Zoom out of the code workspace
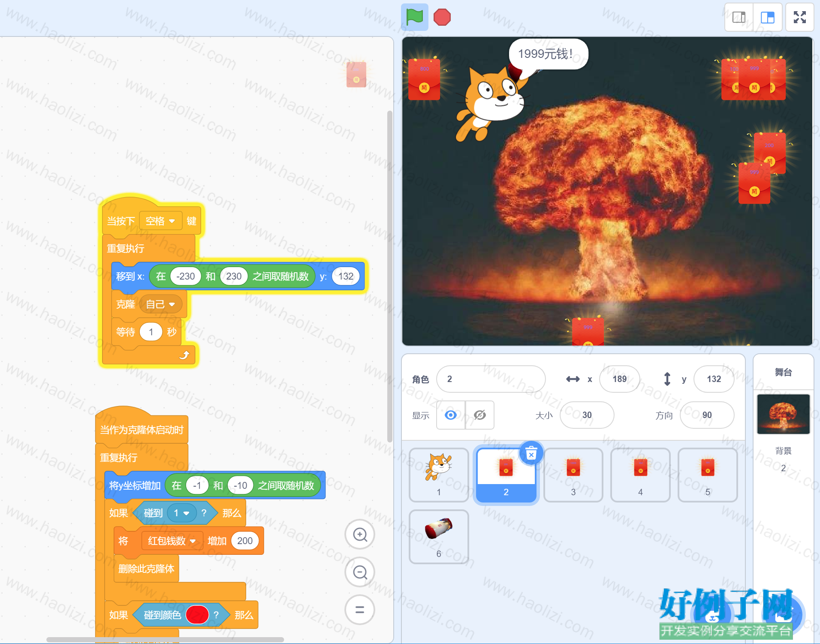The height and width of the screenshot is (644, 820). (x=360, y=572)
